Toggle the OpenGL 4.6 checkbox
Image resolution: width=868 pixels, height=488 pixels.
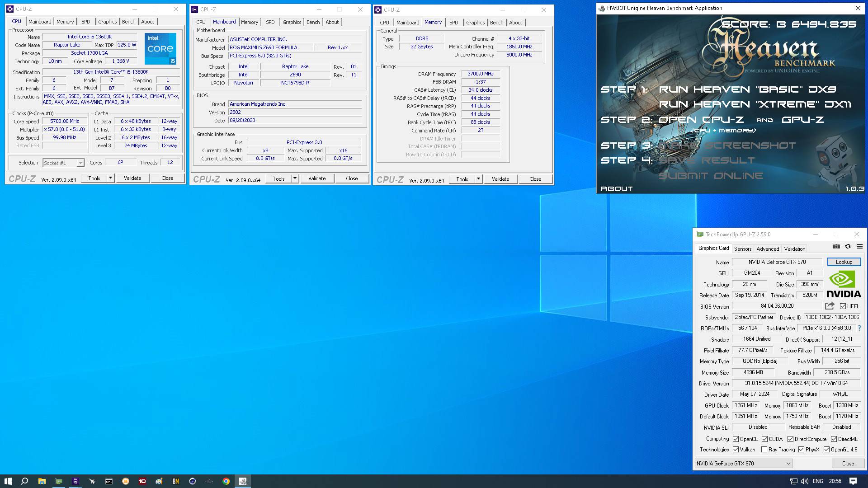826,450
